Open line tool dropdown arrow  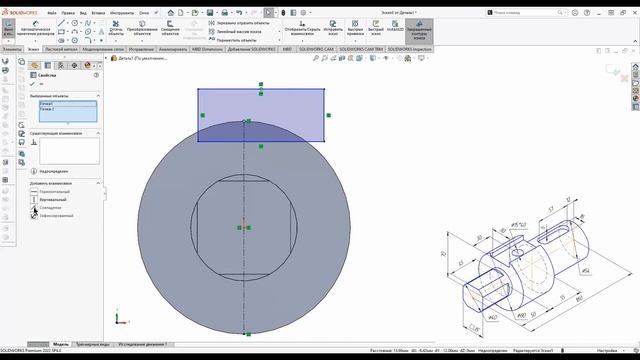(x=67, y=23)
